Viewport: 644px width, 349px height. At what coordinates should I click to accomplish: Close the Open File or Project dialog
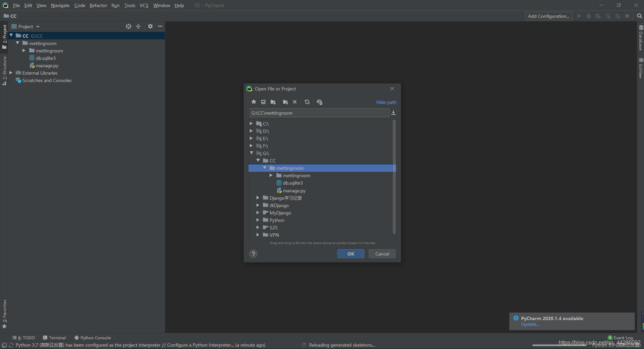coord(392,88)
